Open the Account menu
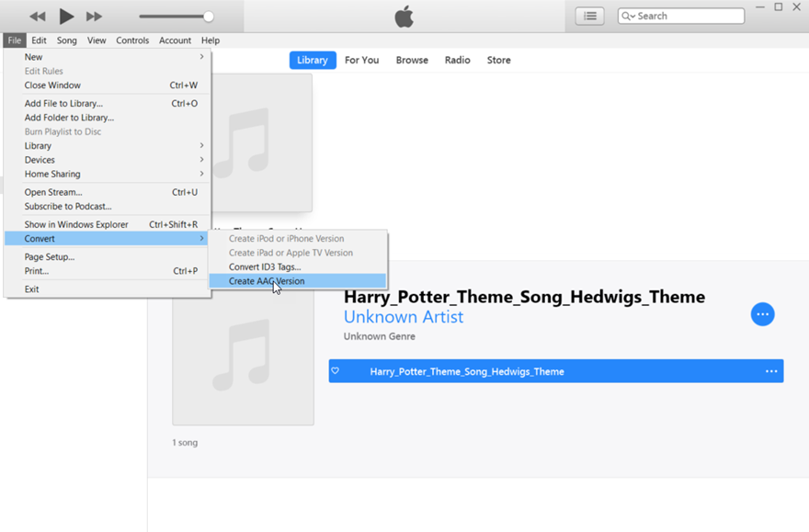Screen dimensions: 809x532 tap(175, 40)
